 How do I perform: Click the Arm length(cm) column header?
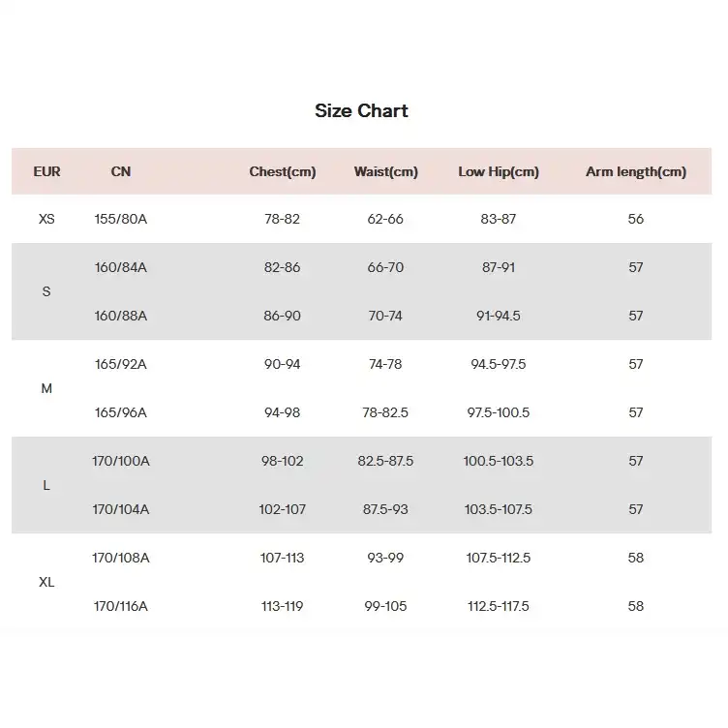[635, 171]
